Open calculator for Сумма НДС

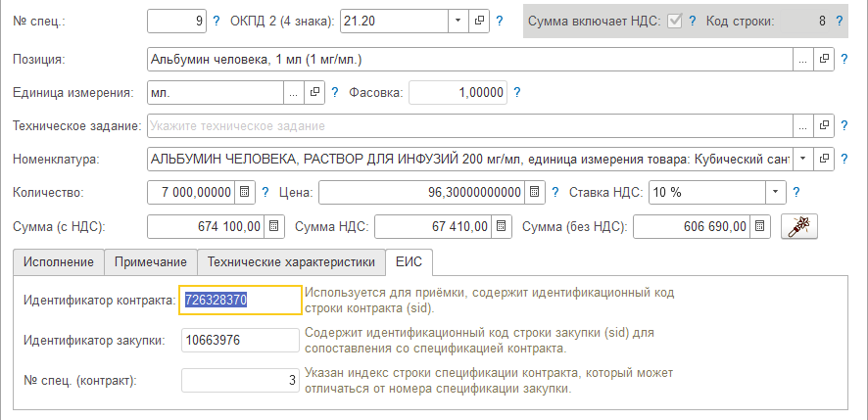pyautogui.click(x=502, y=226)
